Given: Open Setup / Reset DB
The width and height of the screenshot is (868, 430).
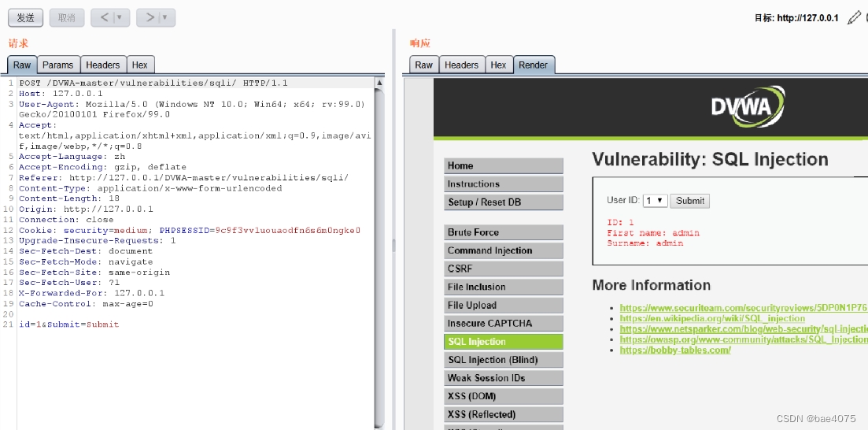Looking at the screenshot, I should point(503,202).
